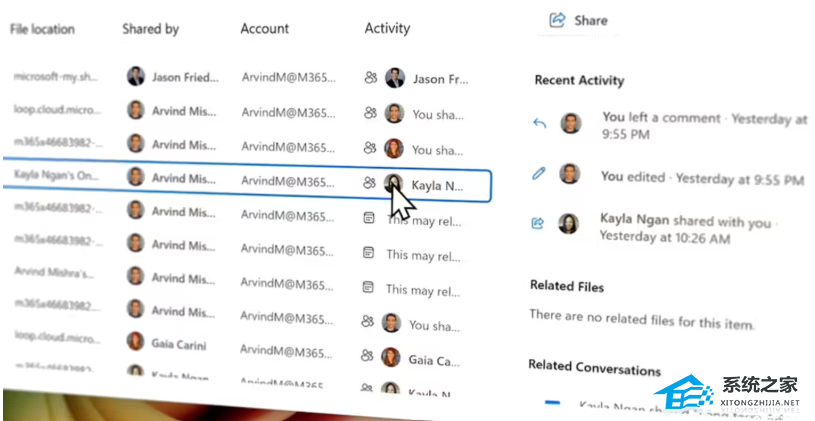Click Gaia Ca... activity text
Viewport: 815px width, 421px height.
[x=434, y=361]
